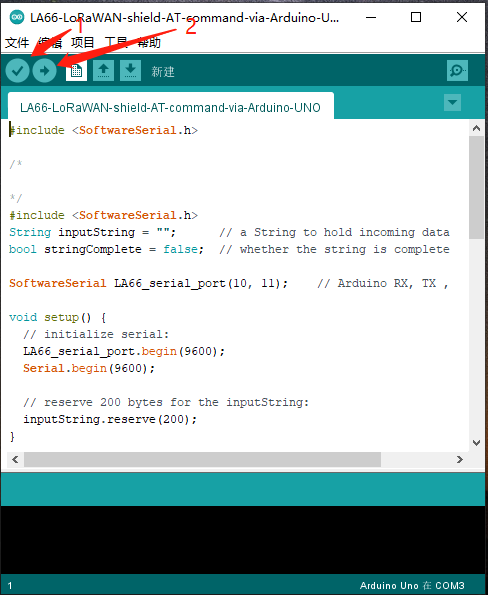Click the '// reserve 200 bytes' comment
Image resolution: width=488 pixels, height=595 pixels.
166,402
